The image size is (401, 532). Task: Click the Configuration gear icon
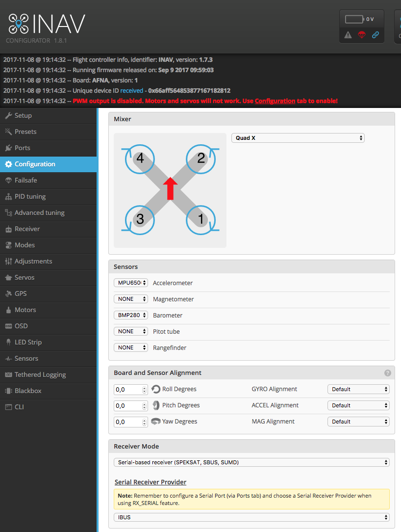click(8, 164)
